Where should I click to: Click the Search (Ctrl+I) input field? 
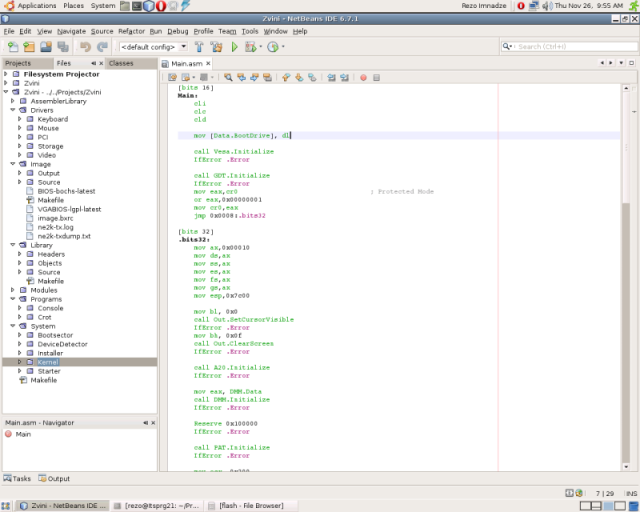click(x=569, y=47)
